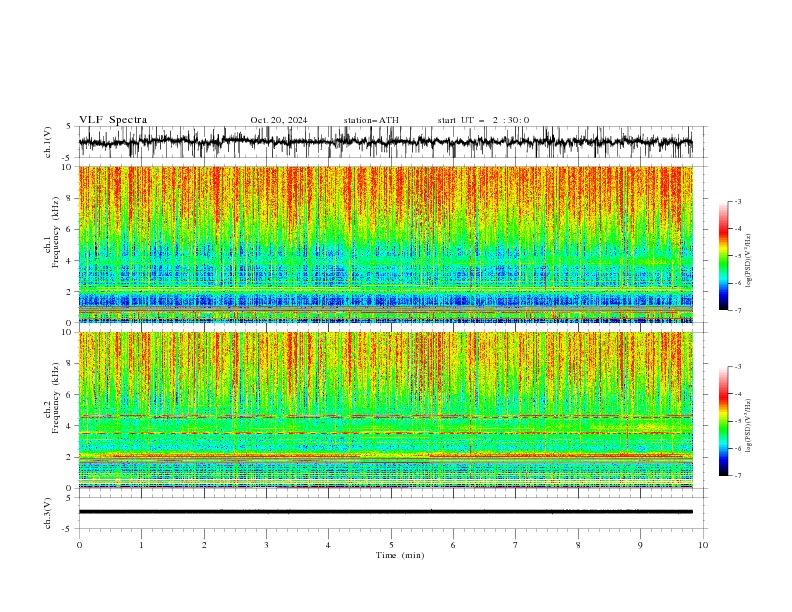
Task: Click the -5 tick on ch.3(V) axis
Action: (x=67, y=529)
